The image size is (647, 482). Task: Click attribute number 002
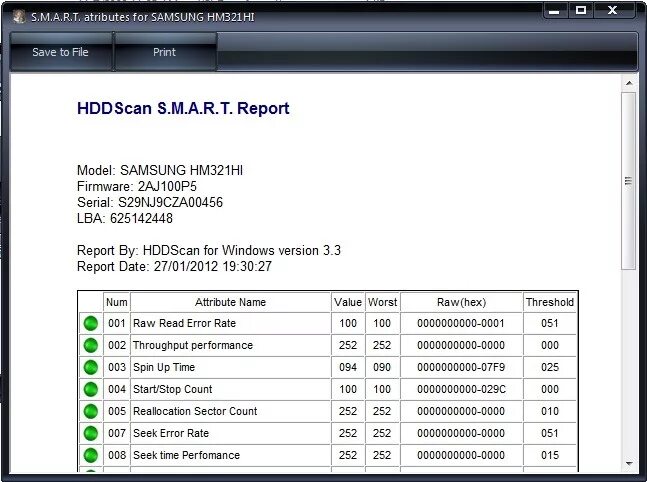point(117,345)
